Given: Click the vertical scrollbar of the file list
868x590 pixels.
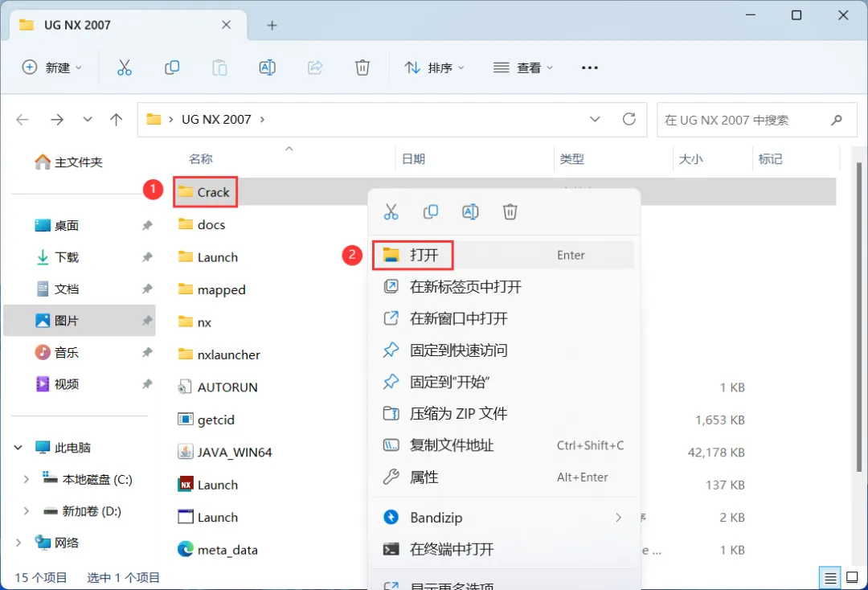Looking at the screenshot, I should tap(858, 316).
